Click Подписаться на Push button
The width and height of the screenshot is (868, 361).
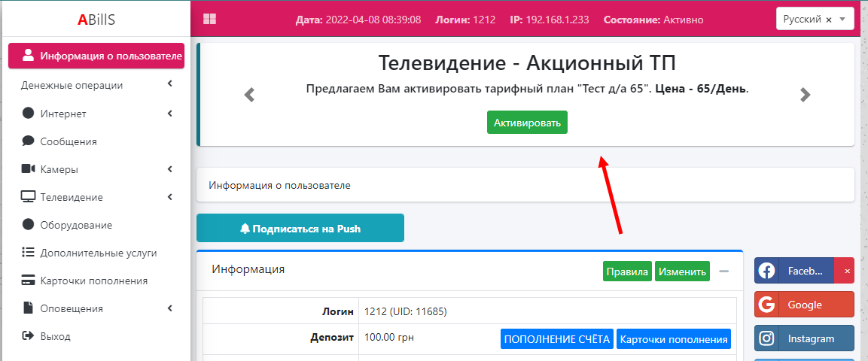pyautogui.click(x=300, y=229)
